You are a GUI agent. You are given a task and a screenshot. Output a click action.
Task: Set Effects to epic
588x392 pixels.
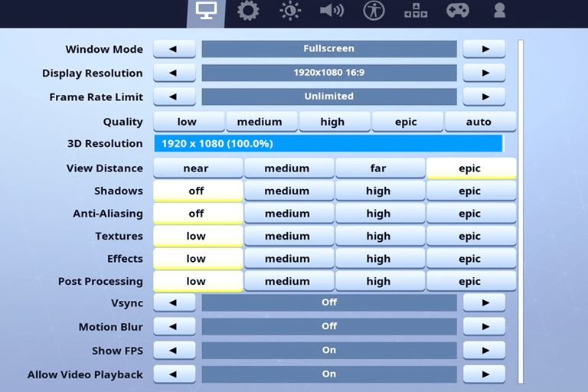click(x=472, y=259)
